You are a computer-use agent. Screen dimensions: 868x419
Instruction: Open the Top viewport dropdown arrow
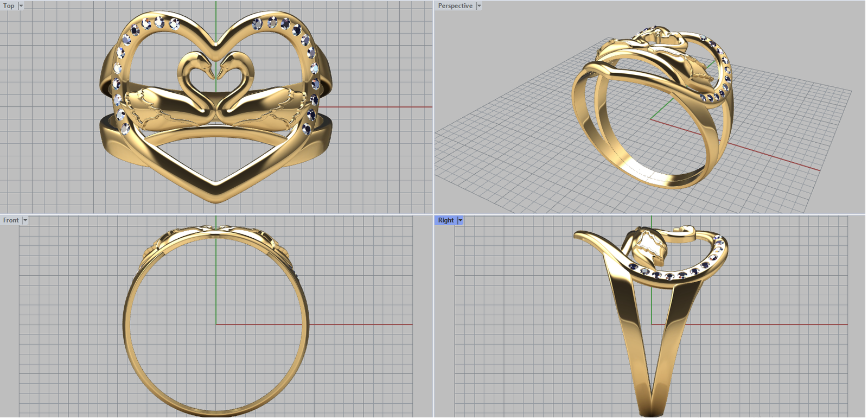tap(21, 6)
